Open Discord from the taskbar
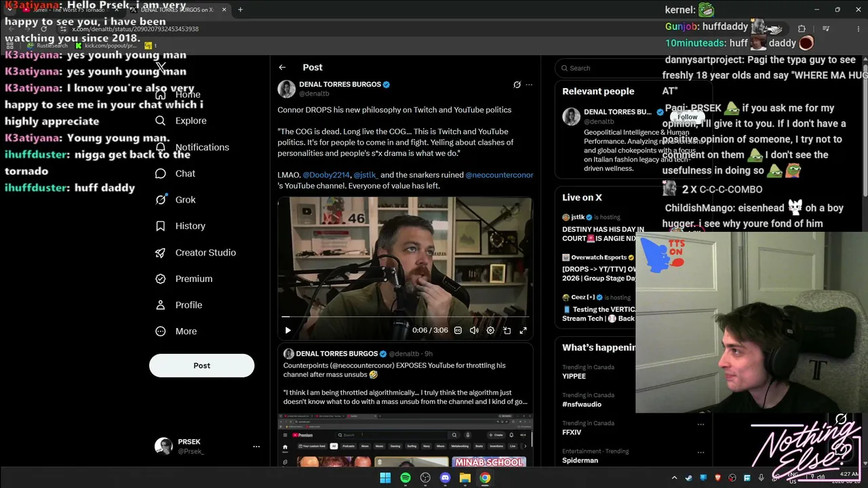The height and width of the screenshot is (488, 868). point(445,478)
